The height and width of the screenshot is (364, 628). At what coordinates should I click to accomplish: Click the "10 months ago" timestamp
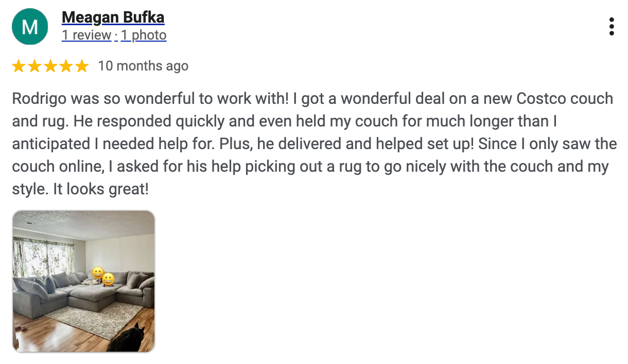pyautogui.click(x=143, y=66)
